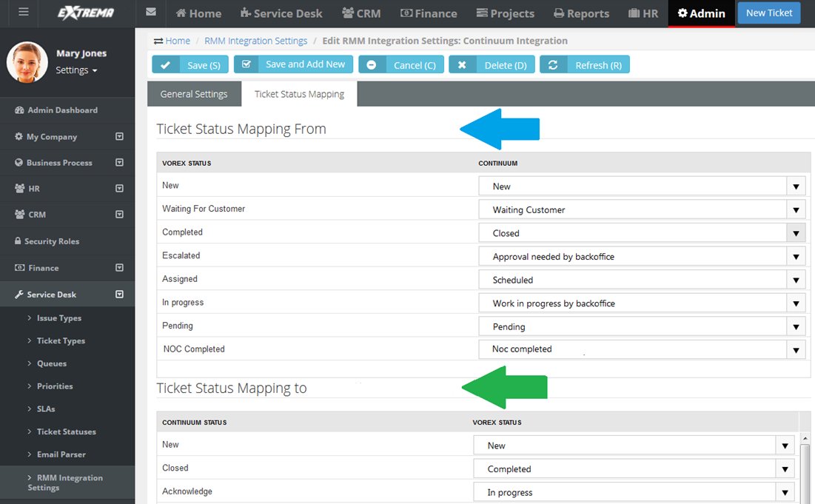This screenshot has height=504, width=815.
Task: Open RMM Integration Settings submenu item
Action: pos(65,483)
